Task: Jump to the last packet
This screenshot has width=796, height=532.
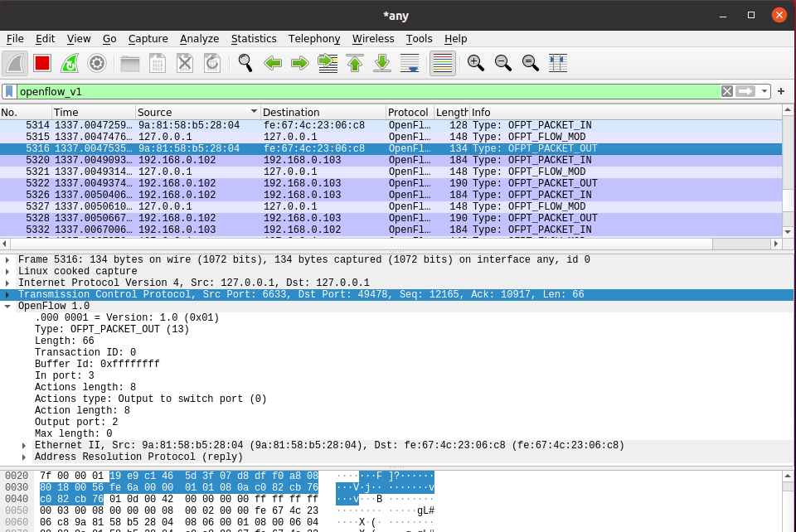Action: tap(382, 63)
